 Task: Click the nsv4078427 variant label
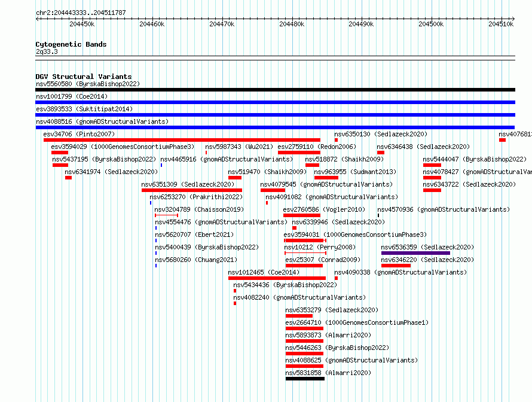478,172
